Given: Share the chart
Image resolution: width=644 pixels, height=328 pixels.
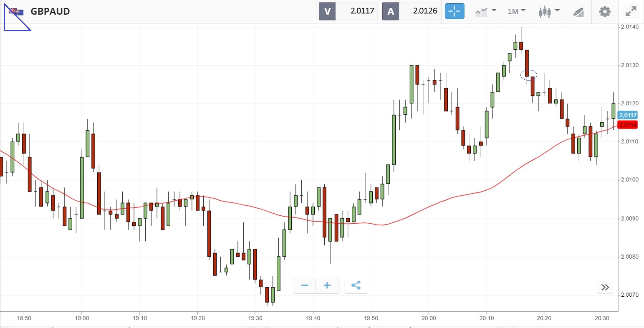Looking at the screenshot, I should [x=356, y=285].
